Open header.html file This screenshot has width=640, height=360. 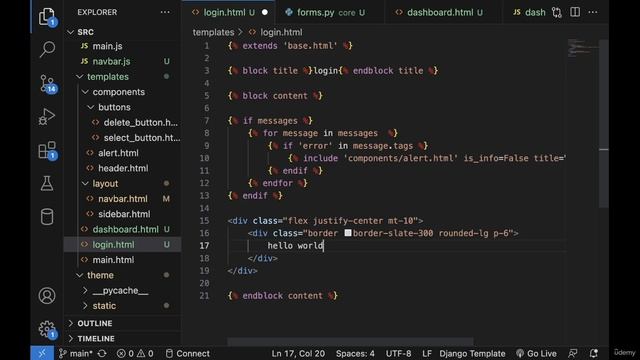click(x=122, y=168)
